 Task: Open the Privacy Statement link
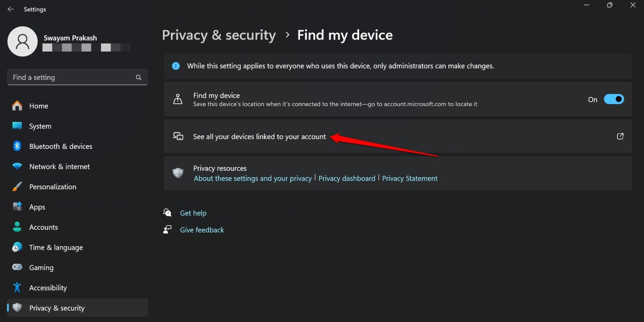tap(410, 178)
